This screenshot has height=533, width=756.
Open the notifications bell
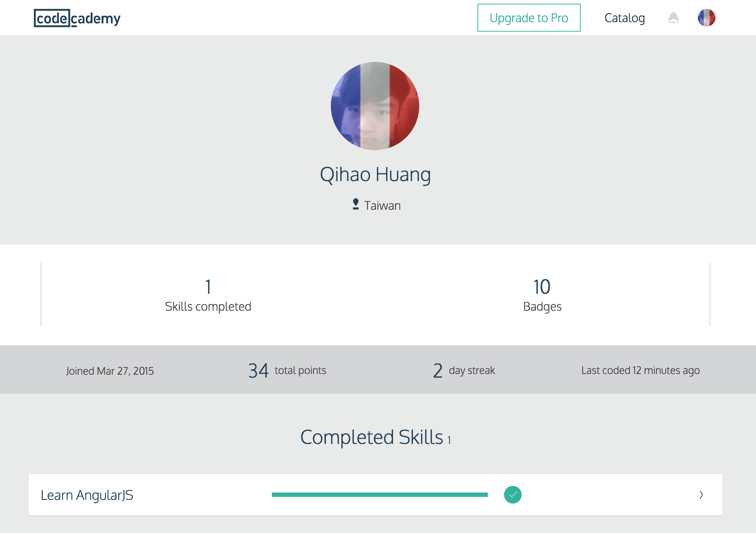pyautogui.click(x=673, y=18)
